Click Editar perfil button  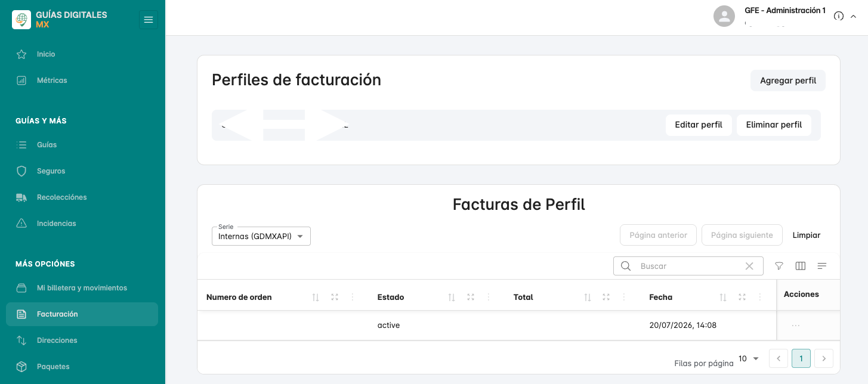pos(699,125)
